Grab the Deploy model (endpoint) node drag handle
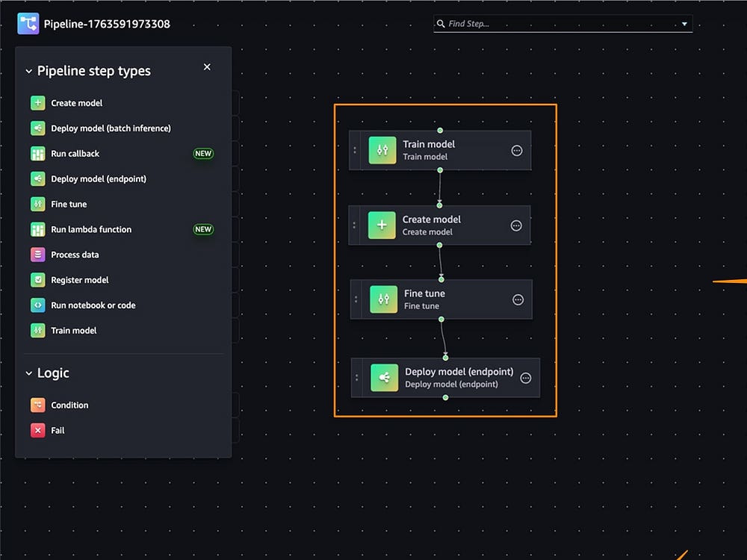 point(357,378)
